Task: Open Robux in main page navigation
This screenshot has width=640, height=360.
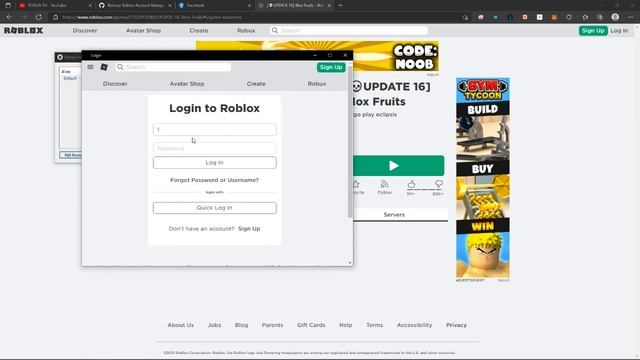Action: tap(246, 31)
